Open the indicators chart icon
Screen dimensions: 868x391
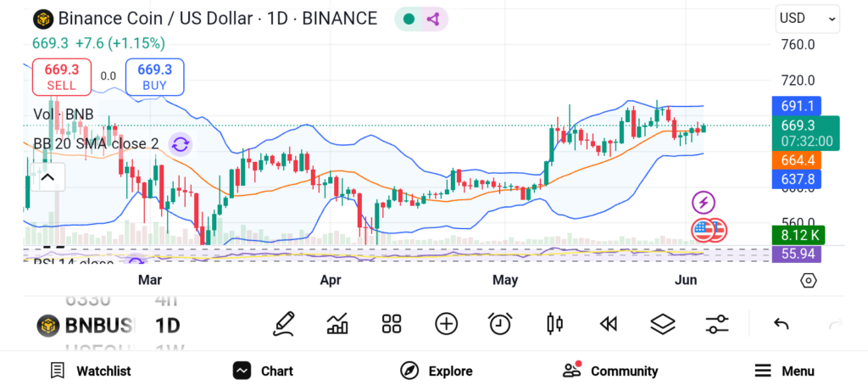tap(337, 324)
